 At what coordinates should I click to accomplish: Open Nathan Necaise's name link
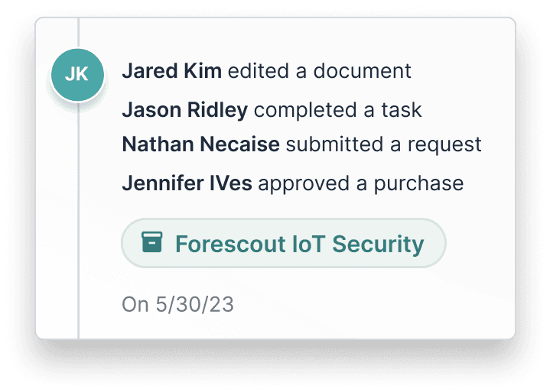tap(200, 144)
